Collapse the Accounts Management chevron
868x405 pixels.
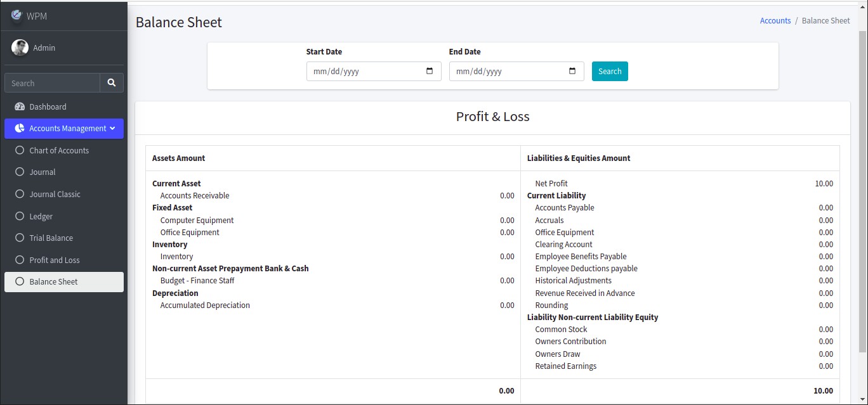112,128
